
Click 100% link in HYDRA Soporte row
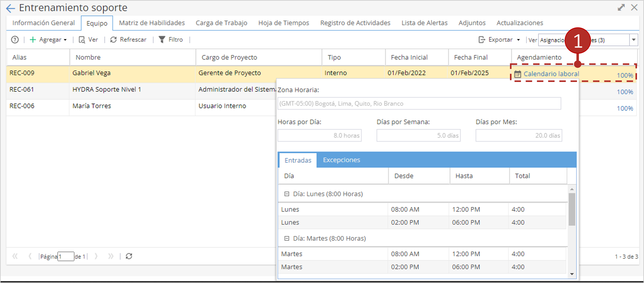[x=625, y=92]
